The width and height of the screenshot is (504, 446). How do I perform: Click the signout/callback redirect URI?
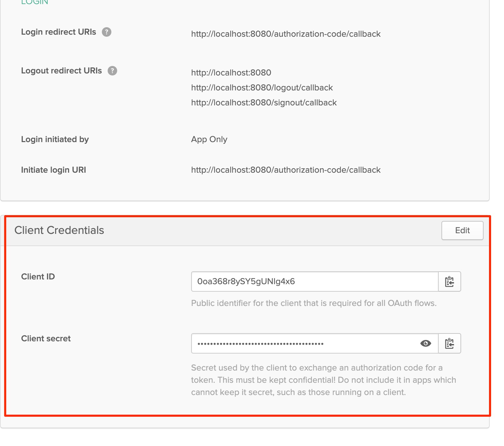[264, 103]
